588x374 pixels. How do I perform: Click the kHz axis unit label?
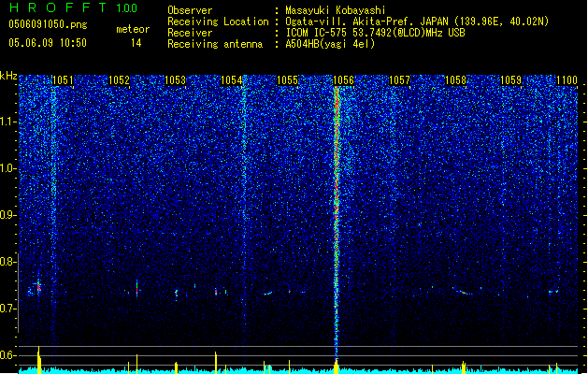tap(8, 76)
